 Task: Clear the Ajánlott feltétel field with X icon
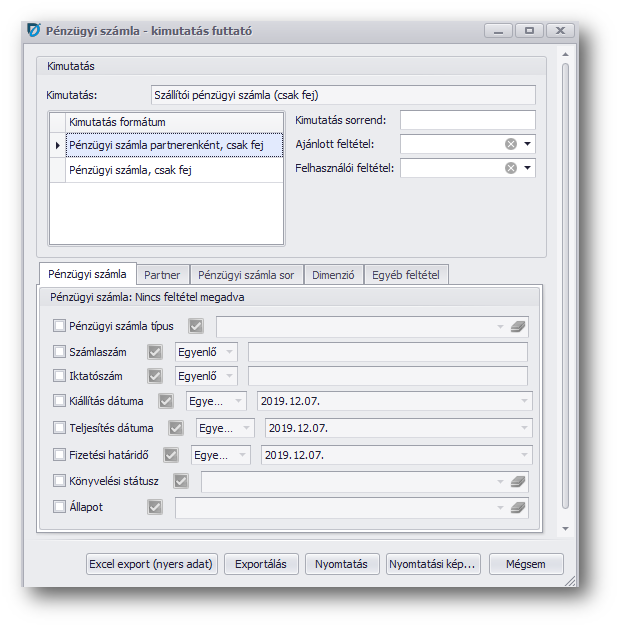(511, 144)
